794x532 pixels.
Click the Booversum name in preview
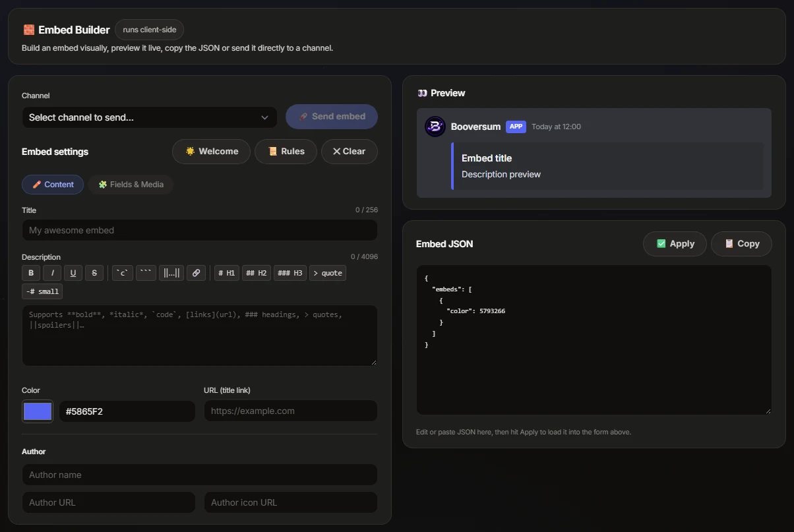[475, 127]
